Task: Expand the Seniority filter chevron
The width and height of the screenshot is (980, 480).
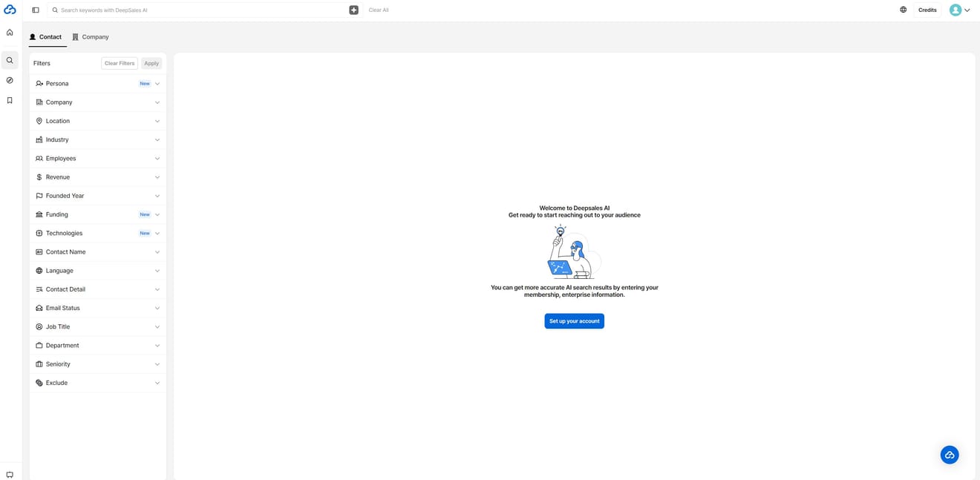Action: click(x=157, y=364)
